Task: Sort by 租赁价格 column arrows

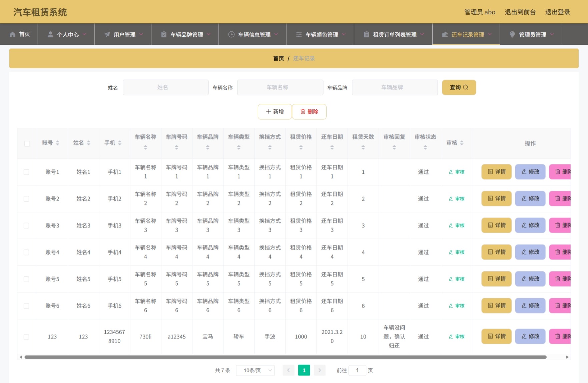Action: pyautogui.click(x=301, y=147)
